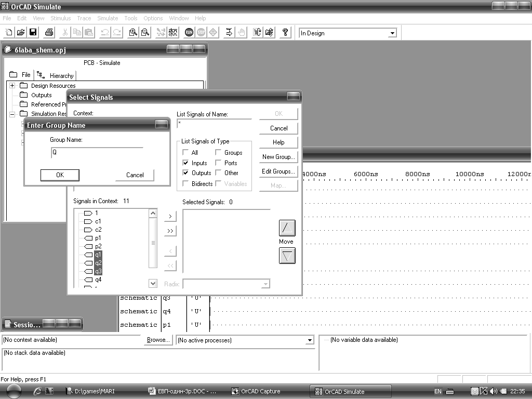Click the New Group... button
532x399 pixels.
278,157
